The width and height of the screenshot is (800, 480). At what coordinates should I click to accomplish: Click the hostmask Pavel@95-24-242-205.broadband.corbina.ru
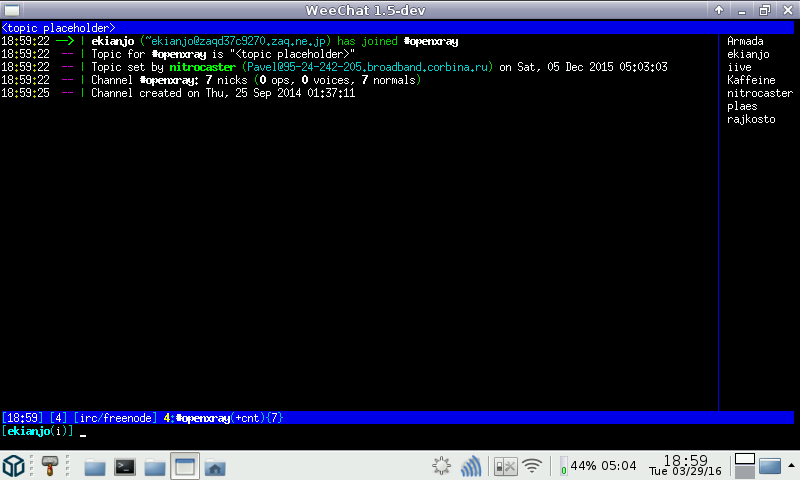click(x=367, y=67)
